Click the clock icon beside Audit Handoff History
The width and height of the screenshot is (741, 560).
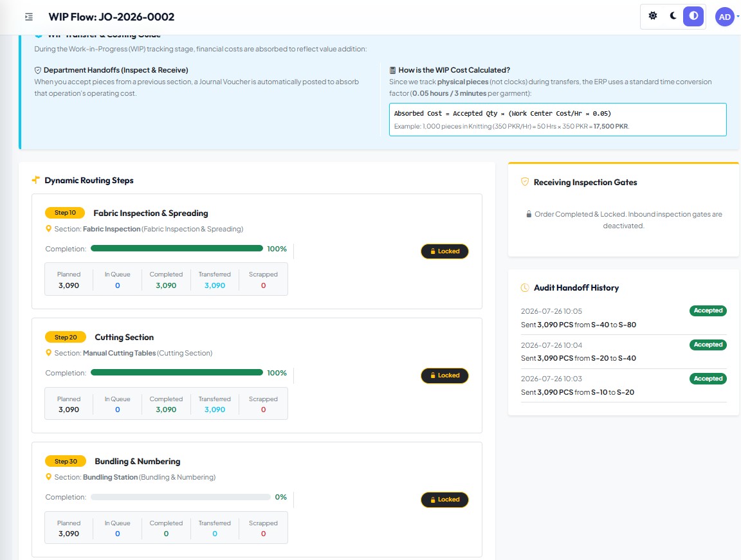(x=525, y=287)
